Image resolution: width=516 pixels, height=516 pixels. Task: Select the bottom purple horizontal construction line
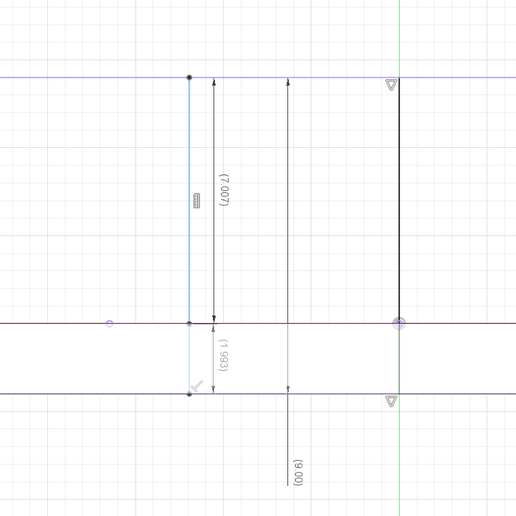click(x=258, y=394)
